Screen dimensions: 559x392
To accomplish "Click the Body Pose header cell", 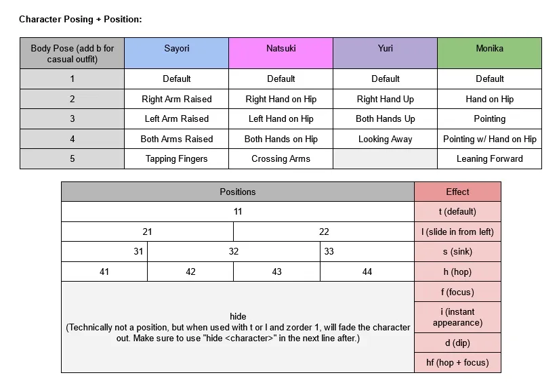I will click(x=72, y=53).
